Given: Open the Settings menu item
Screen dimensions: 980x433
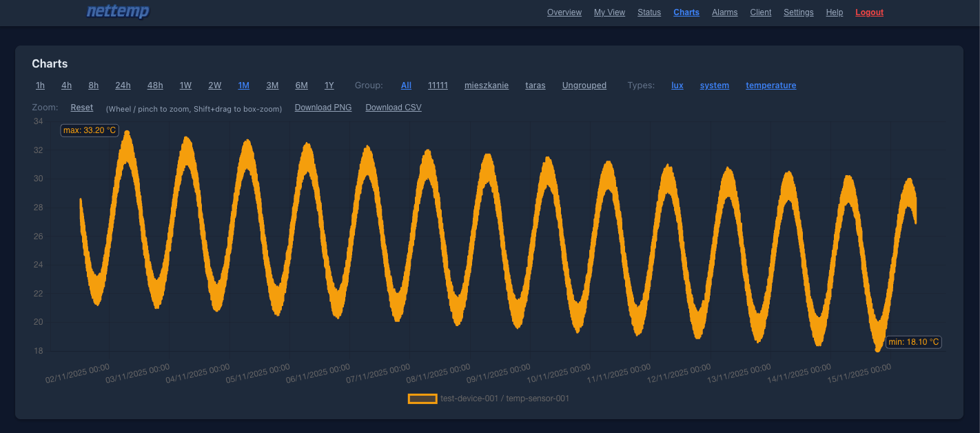Looking at the screenshot, I should click(798, 12).
